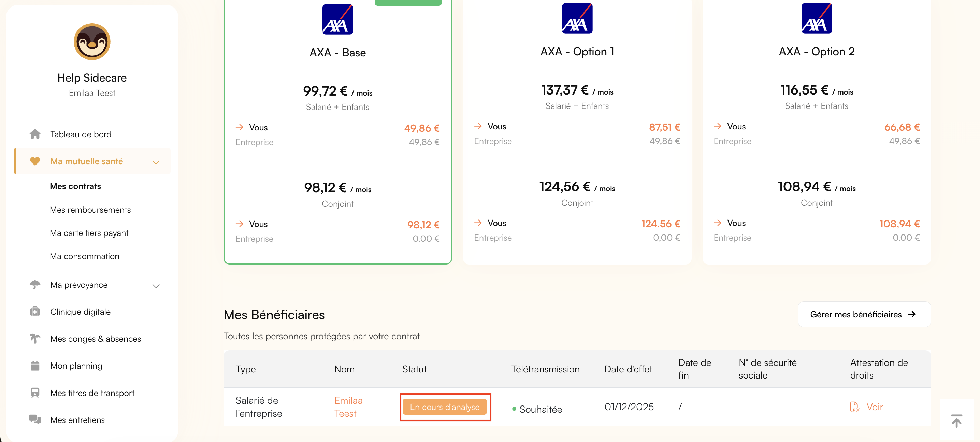Click the calendar icon for Mon planning
This screenshot has width=980, height=442.
point(35,366)
